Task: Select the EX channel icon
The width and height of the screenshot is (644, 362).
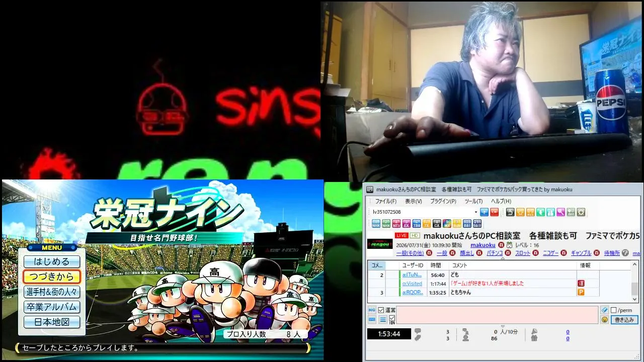Action: coord(407,224)
